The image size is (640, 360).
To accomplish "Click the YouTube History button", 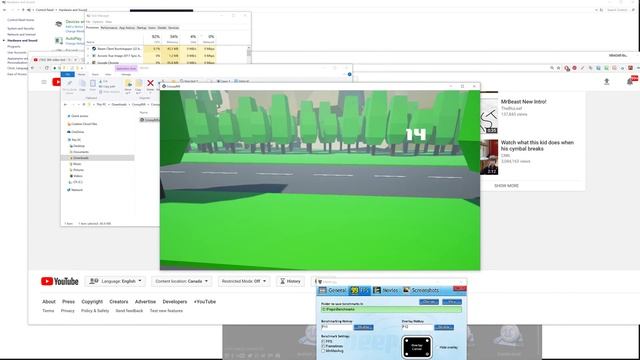I will 290,281.
